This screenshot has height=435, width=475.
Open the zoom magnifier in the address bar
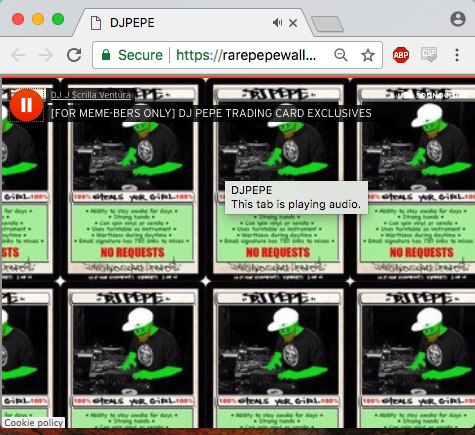[x=341, y=55]
